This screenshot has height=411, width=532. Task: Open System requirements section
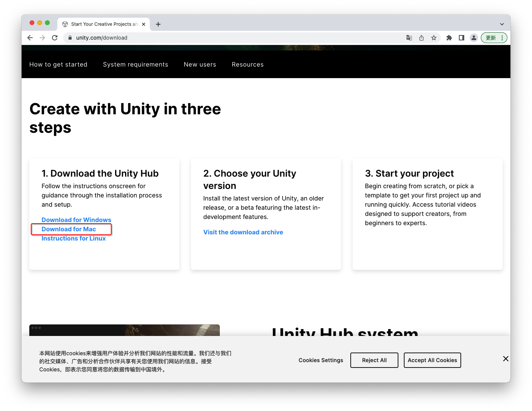pos(136,65)
